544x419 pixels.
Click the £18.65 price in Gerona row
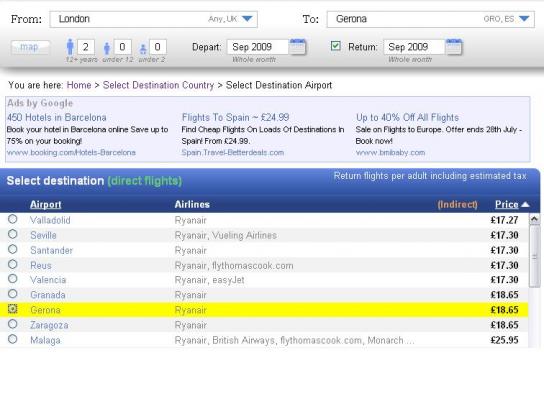(504, 310)
